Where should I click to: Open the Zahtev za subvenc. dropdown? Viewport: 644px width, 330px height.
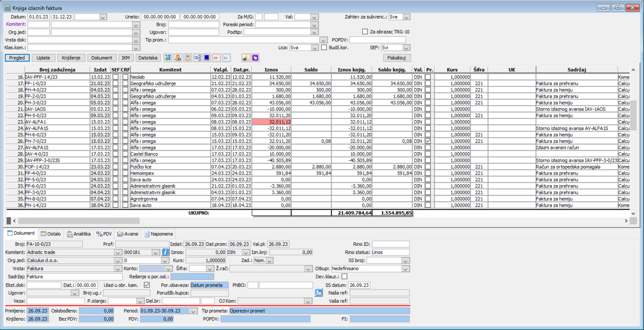click(x=406, y=17)
